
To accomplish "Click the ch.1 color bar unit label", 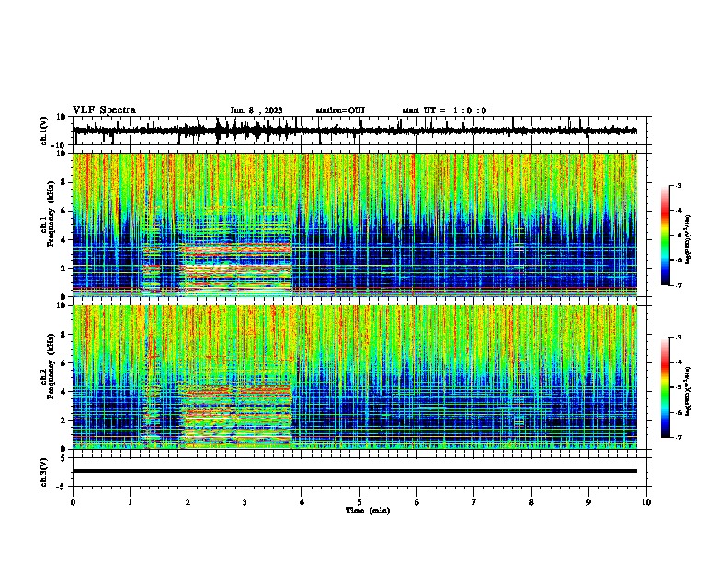I will 688,239.
